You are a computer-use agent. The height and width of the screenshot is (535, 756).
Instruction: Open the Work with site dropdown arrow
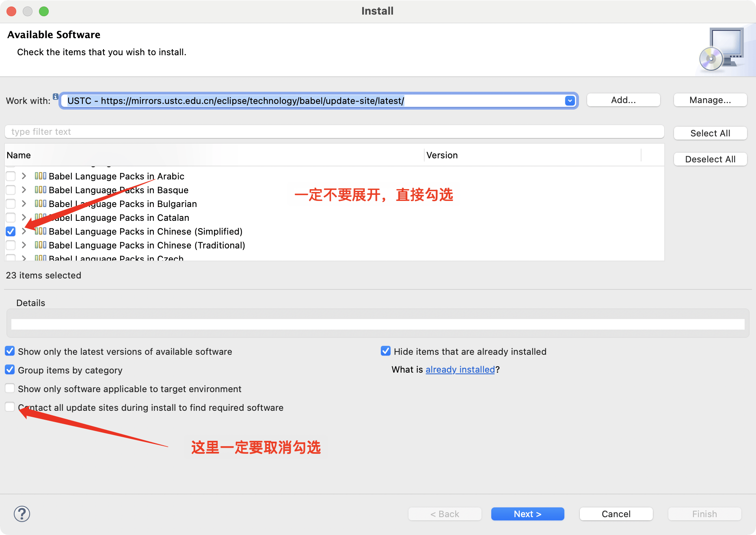click(570, 101)
